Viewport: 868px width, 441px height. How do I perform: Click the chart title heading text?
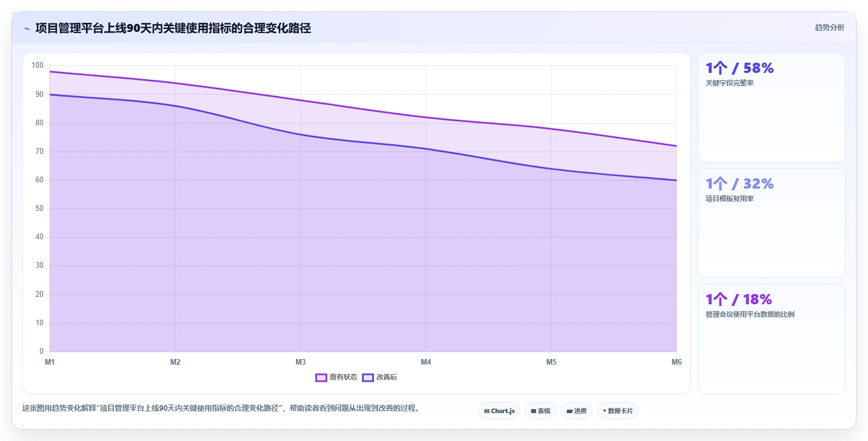[x=173, y=28]
